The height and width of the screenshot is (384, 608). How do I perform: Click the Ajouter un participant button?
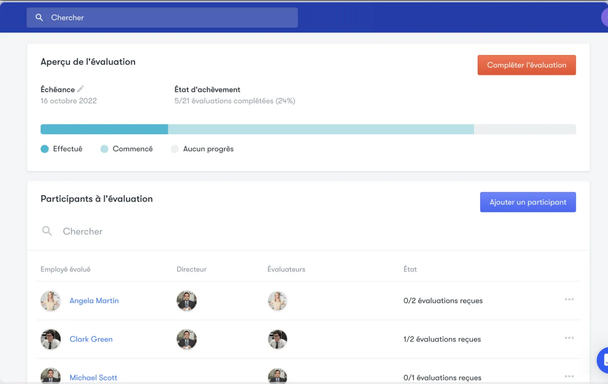click(x=528, y=202)
